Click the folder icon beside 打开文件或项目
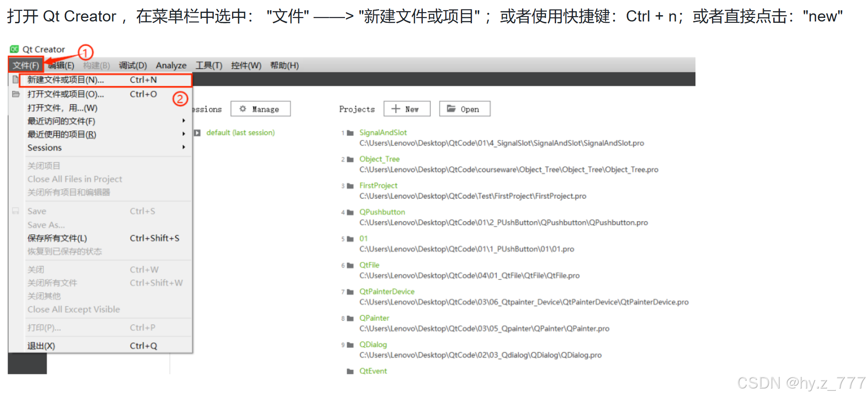The width and height of the screenshot is (868, 397). point(16,94)
